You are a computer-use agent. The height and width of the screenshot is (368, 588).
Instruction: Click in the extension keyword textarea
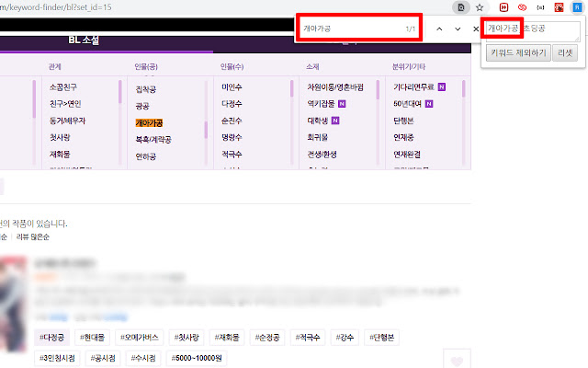point(533,31)
